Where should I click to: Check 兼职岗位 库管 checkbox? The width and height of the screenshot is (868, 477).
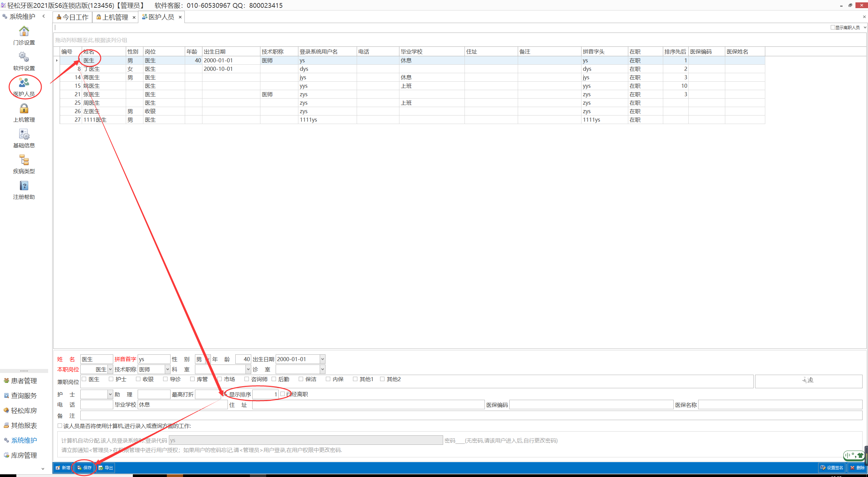[x=193, y=379]
